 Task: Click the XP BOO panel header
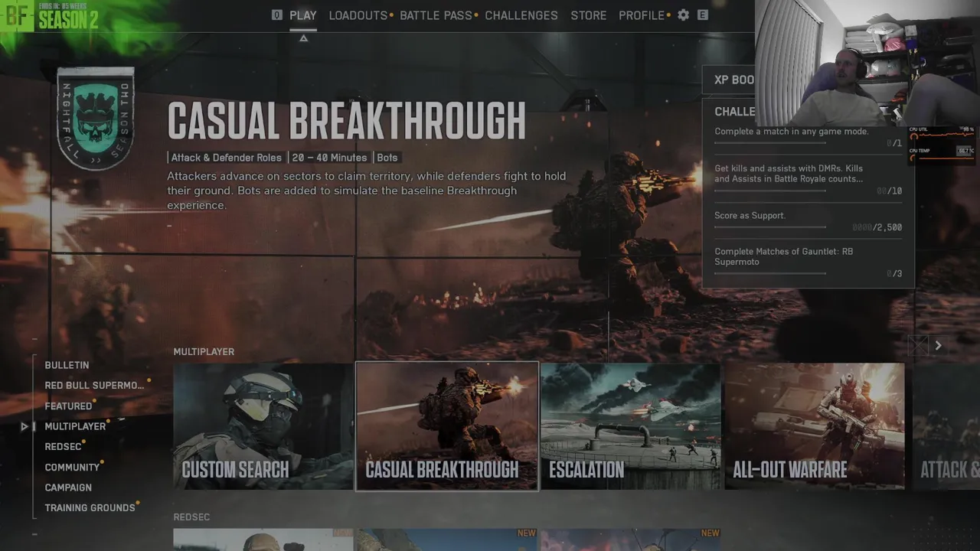pos(729,80)
